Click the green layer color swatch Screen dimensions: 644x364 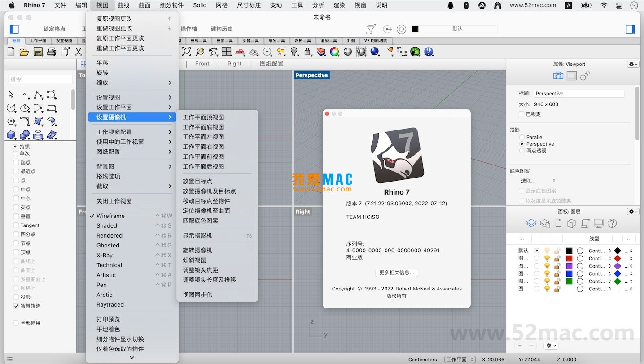coord(569,281)
